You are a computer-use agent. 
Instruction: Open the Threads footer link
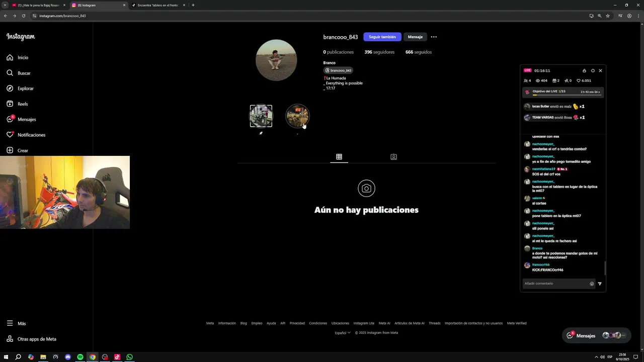coord(434,323)
